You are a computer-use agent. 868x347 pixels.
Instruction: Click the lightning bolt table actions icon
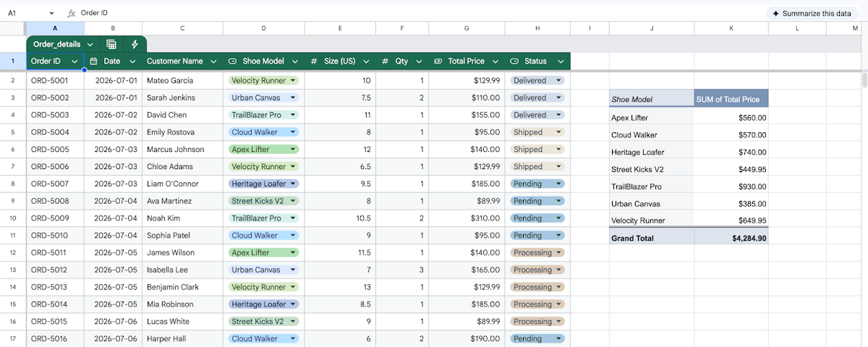[135, 44]
